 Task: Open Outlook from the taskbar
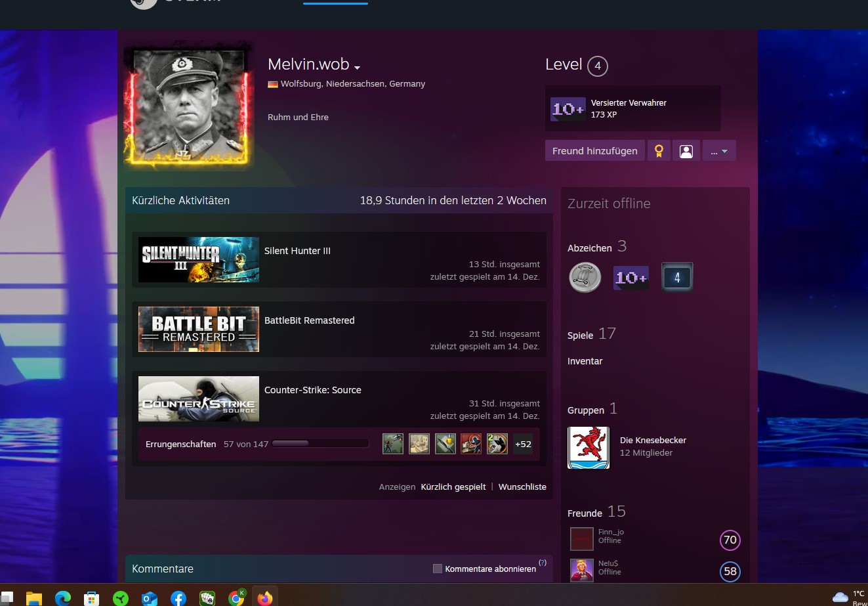150,598
